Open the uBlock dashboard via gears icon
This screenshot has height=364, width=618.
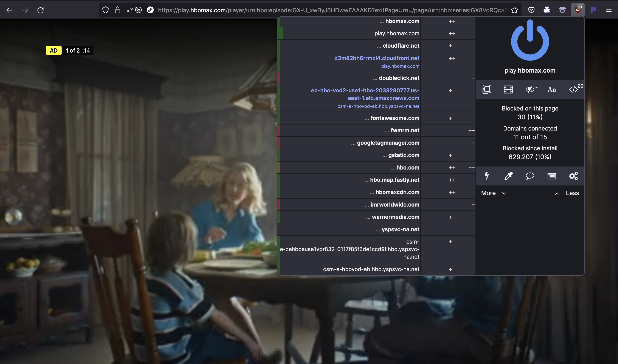pyautogui.click(x=574, y=176)
